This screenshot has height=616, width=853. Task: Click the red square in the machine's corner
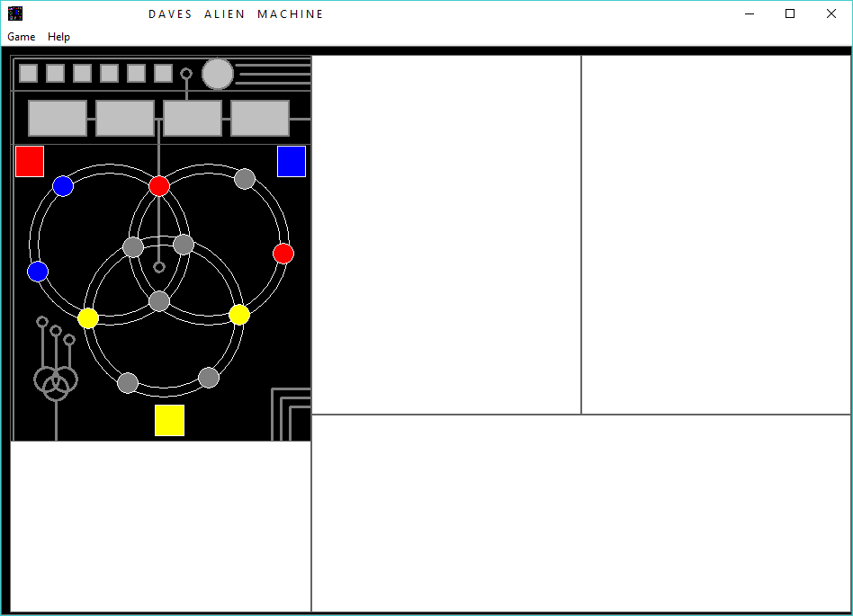(30, 162)
